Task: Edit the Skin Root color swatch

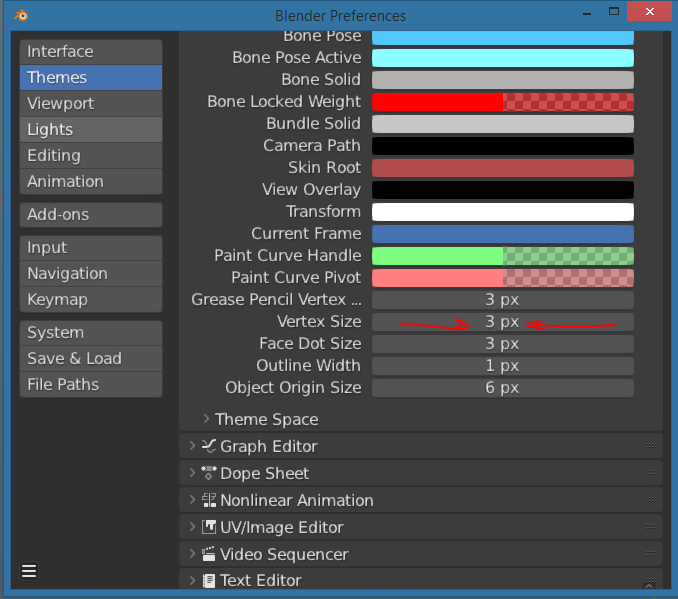Action: click(503, 168)
